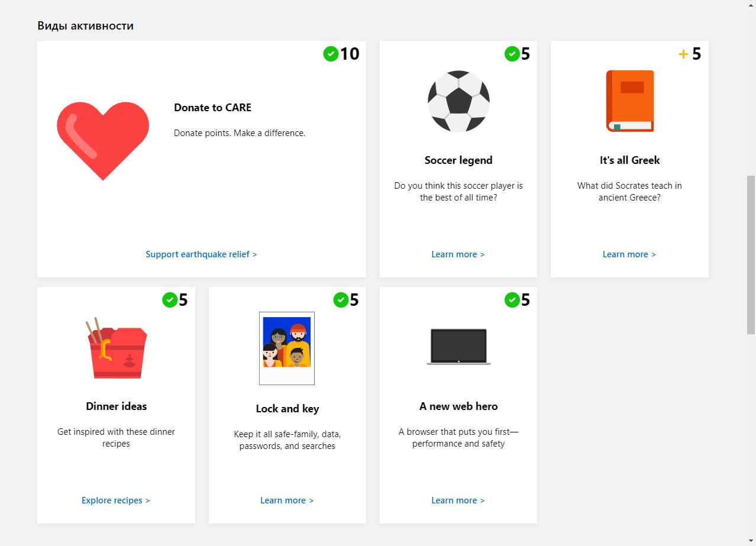Click green checkmark on Donate to CARE card

(331, 54)
